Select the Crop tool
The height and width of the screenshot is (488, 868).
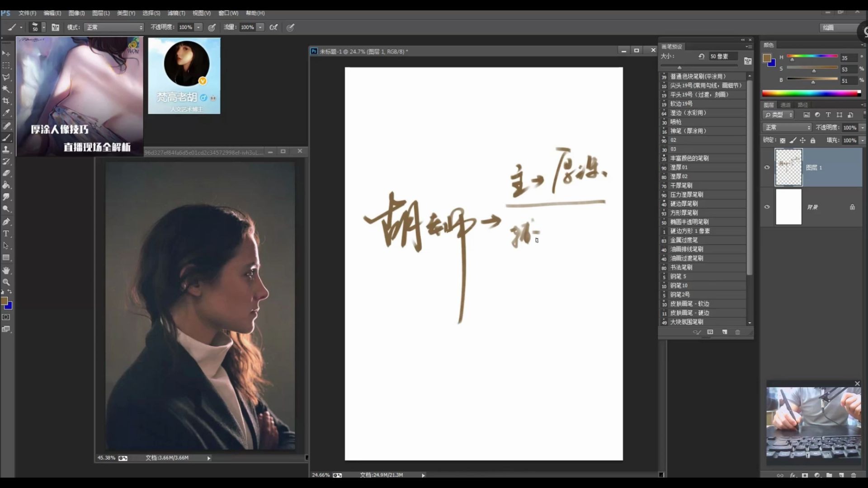point(6,101)
